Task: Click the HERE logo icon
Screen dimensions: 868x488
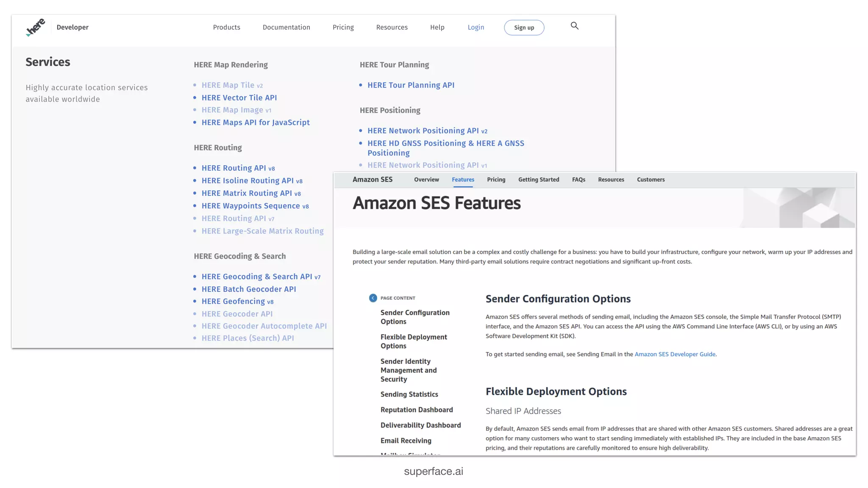Action: (36, 28)
